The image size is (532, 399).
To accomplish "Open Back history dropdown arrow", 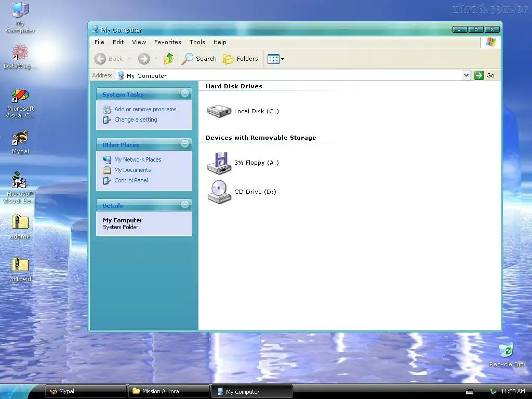I will (129, 59).
